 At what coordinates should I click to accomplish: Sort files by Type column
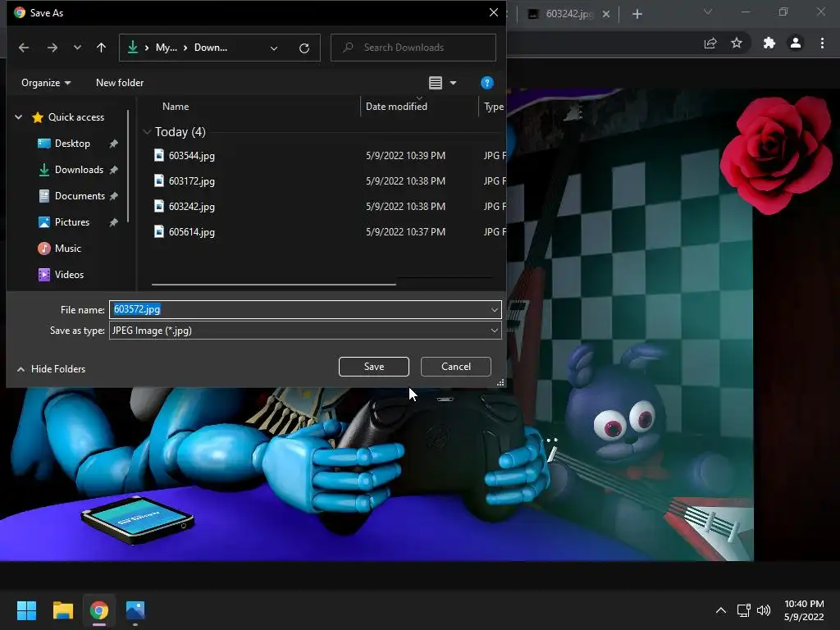point(493,106)
